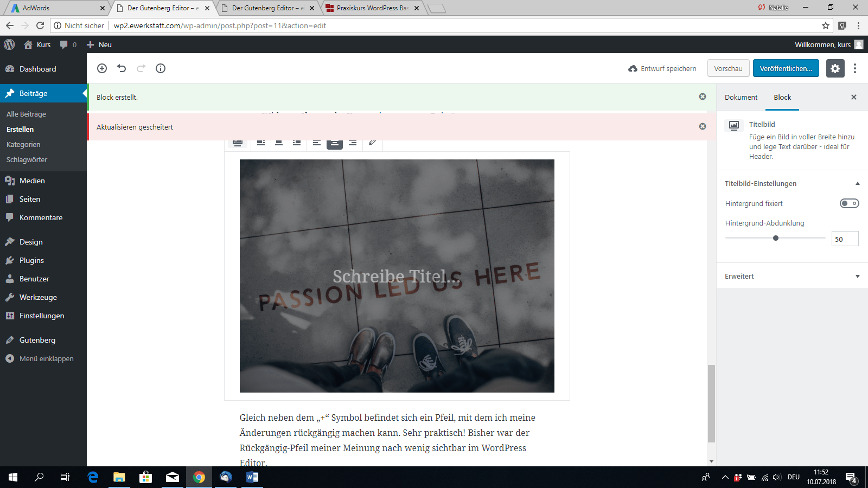Screen dimensions: 868x488
Task: Toggle 'Hintergrund fixiert' switch
Action: point(850,203)
